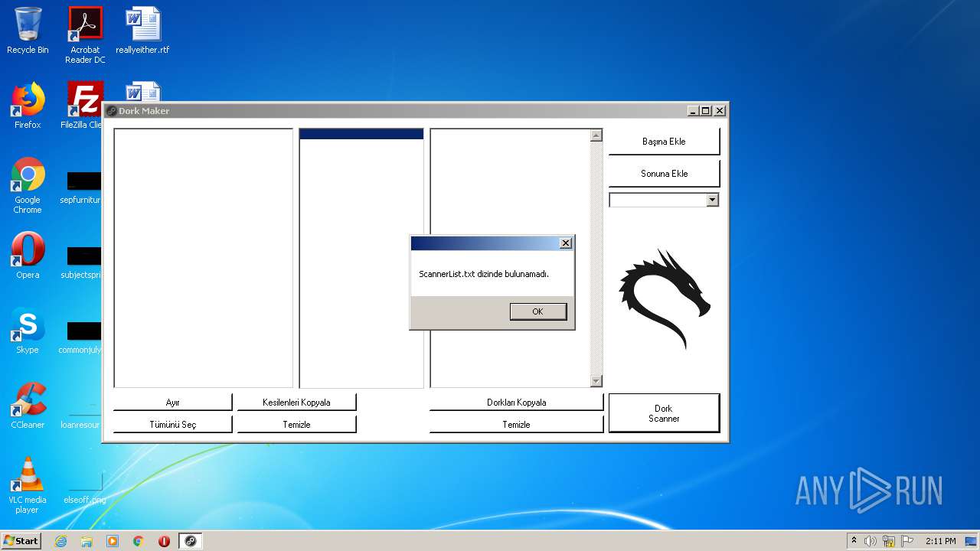
Task: Close the error dialog with its X
Action: point(566,243)
